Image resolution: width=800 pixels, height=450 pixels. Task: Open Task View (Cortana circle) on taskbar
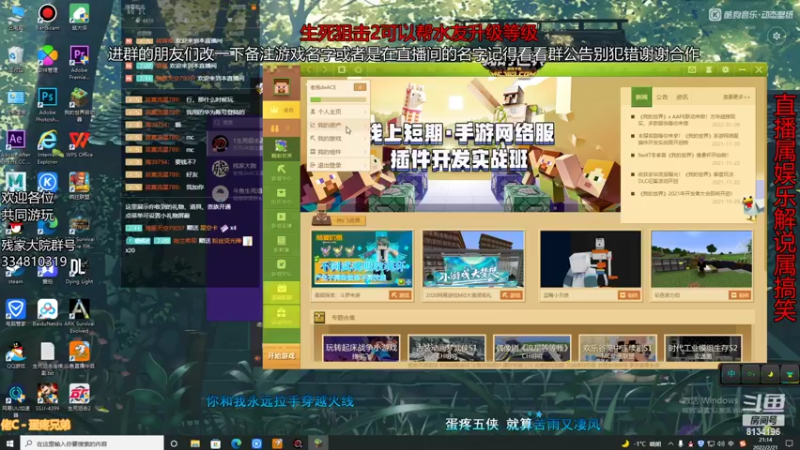pos(174,443)
